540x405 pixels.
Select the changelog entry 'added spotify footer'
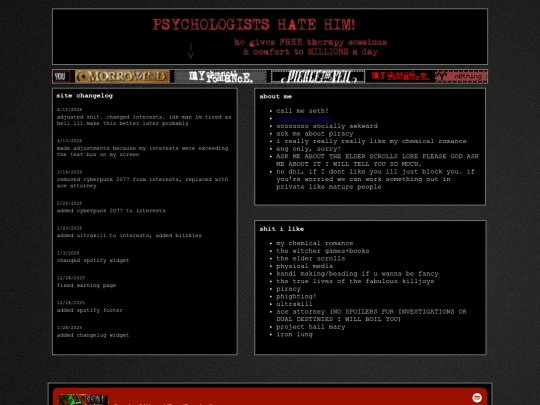(x=90, y=310)
